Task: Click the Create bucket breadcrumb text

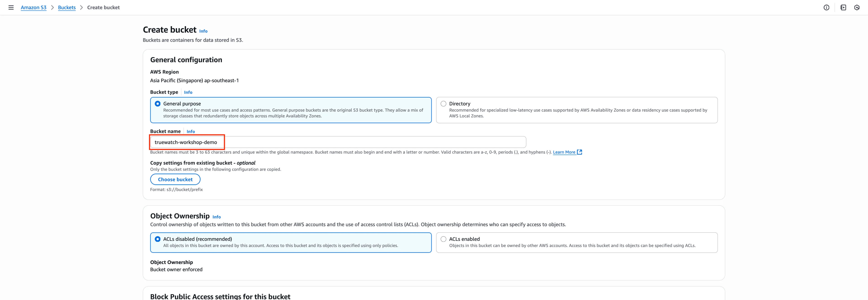Action: (104, 7)
